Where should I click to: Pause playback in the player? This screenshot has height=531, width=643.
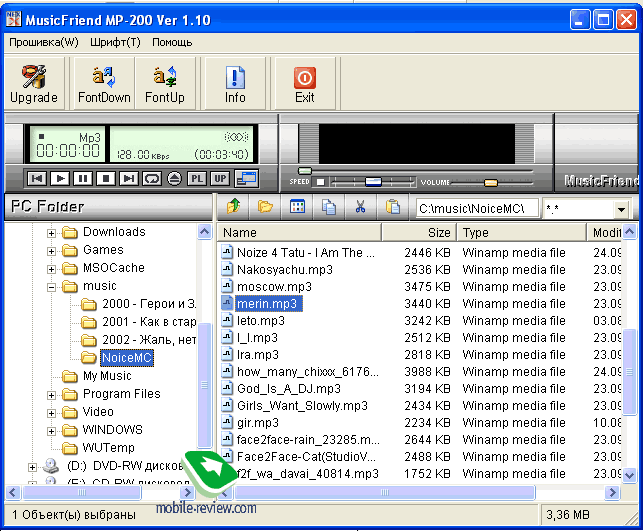click(x=83, y=178)
